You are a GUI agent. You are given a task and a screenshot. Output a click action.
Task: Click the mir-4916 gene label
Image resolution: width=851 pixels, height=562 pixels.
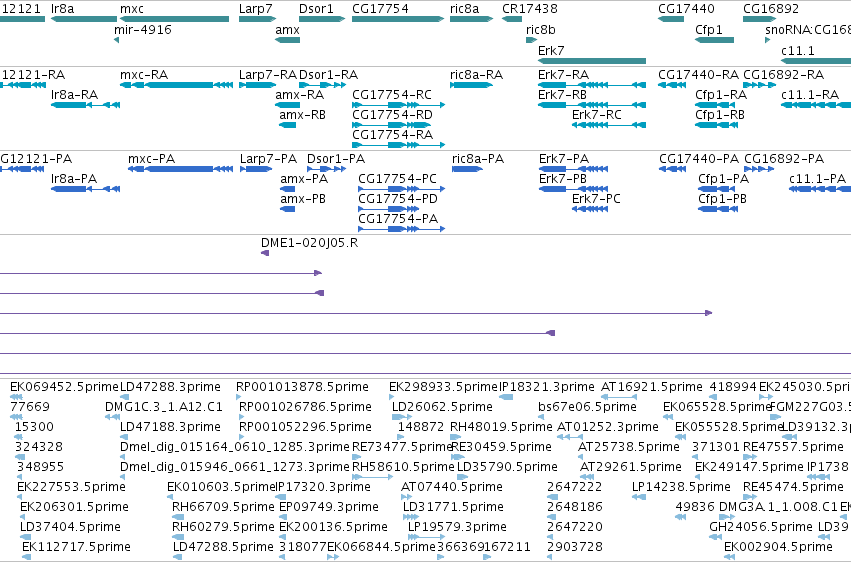[x=143, y=29]
